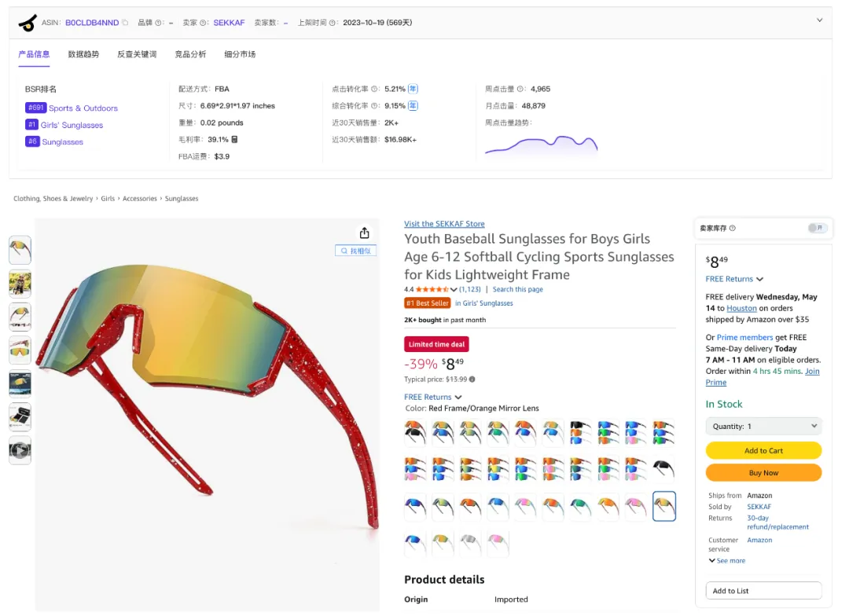Click the sunglasses logo in the top bar
This screenshot has height=616, width=849.
pos(28,23)
